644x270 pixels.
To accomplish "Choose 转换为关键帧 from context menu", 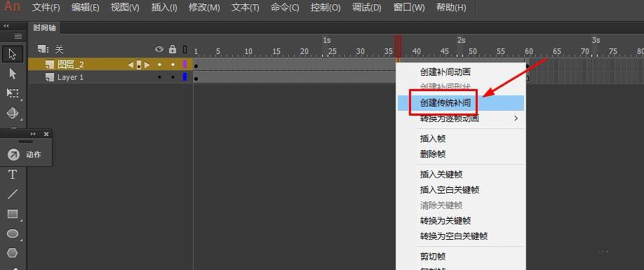I will (x=461, y=221).
